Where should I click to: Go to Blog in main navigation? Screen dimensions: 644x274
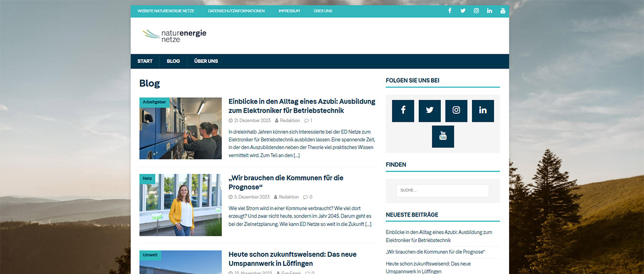point(173,61)
